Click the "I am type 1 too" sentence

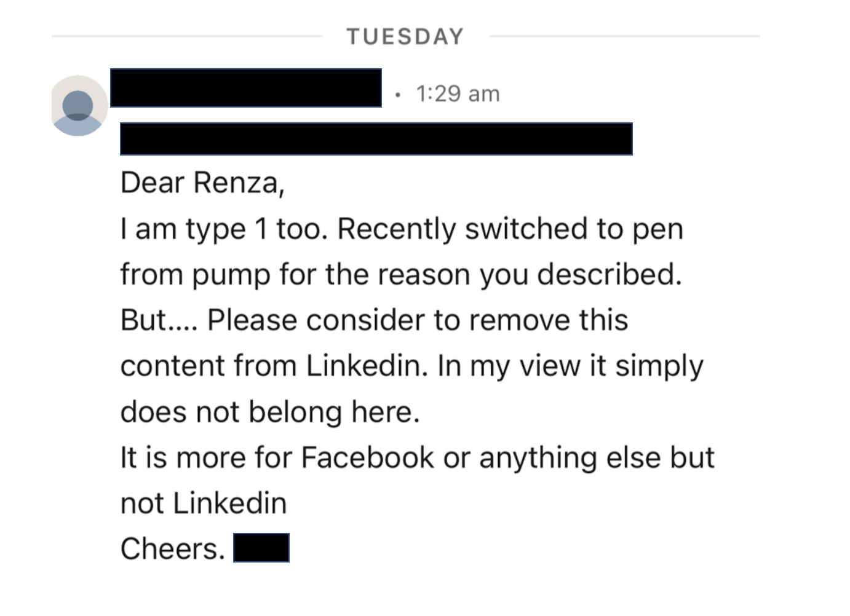tap(224, 229)
